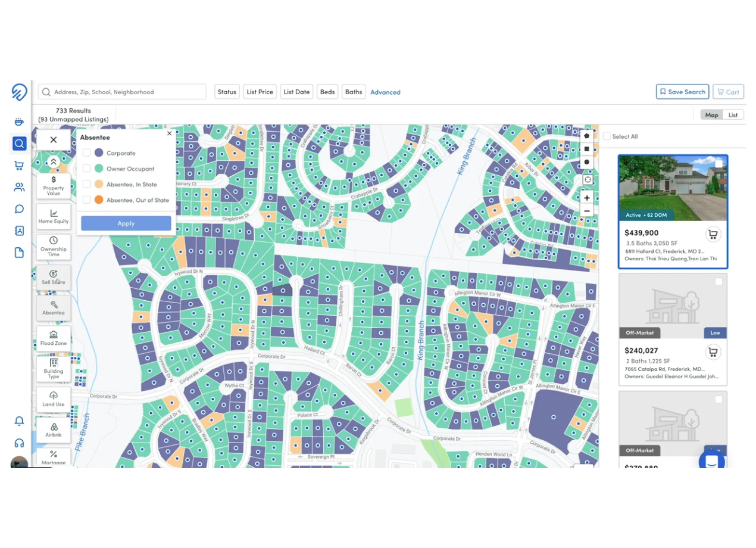This screenshot has height=548, width=756.
Task: Tick the Select All checkbox
Action: click(607, 136)
